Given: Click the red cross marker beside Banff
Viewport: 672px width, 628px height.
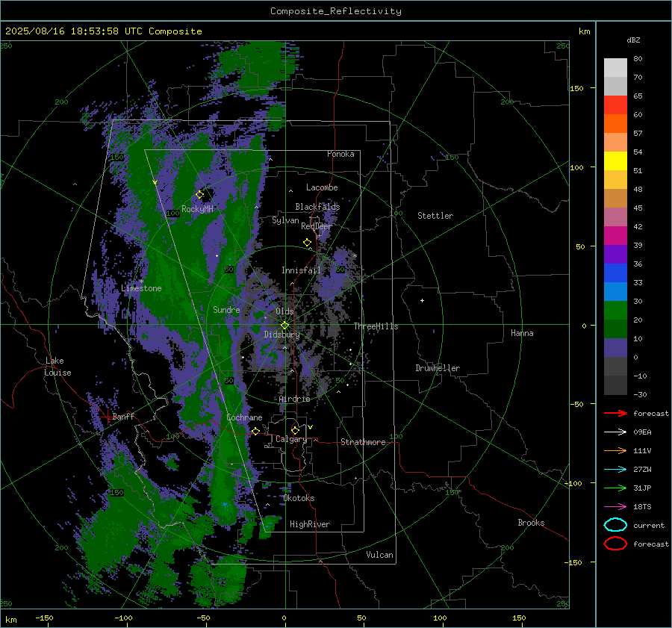Looking at the screenshot, I should (x=106, y=416).
